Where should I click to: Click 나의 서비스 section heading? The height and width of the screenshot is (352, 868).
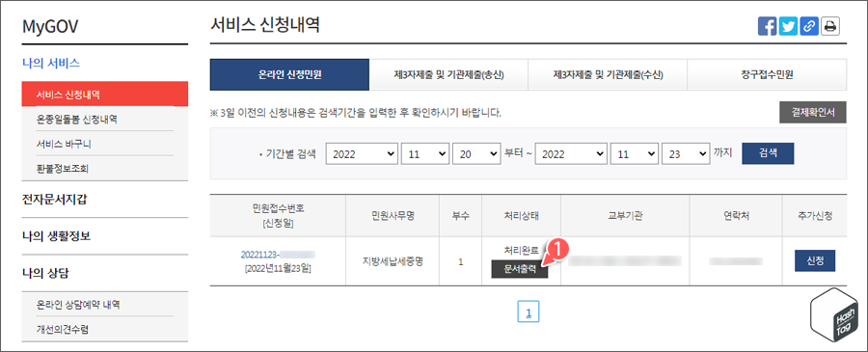pos(51,63)
